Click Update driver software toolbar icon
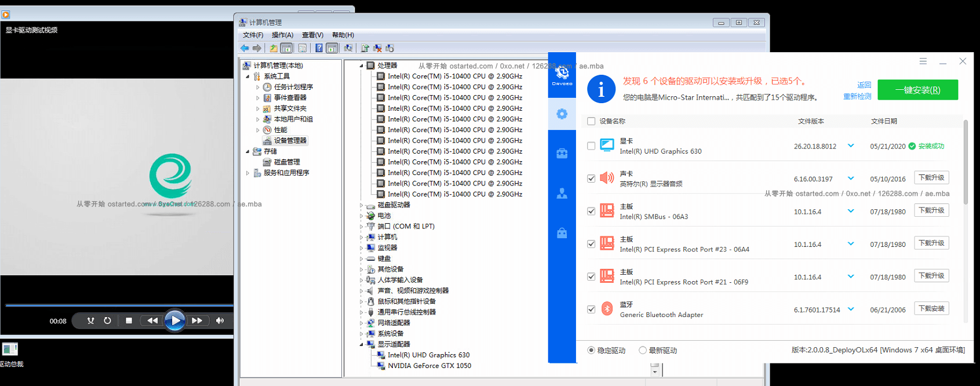This screenshot has height=386, width=980. (365, 48)
